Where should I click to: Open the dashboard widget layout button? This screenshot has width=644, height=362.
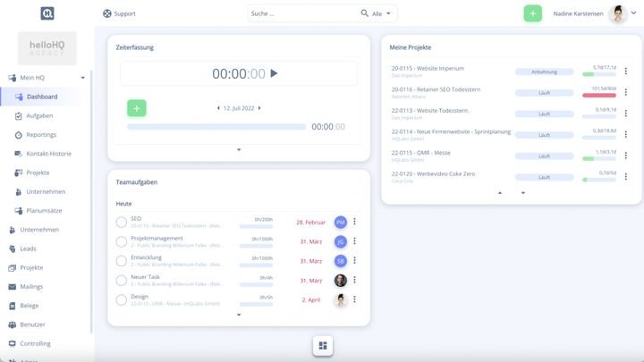click(x=323, y=346)
